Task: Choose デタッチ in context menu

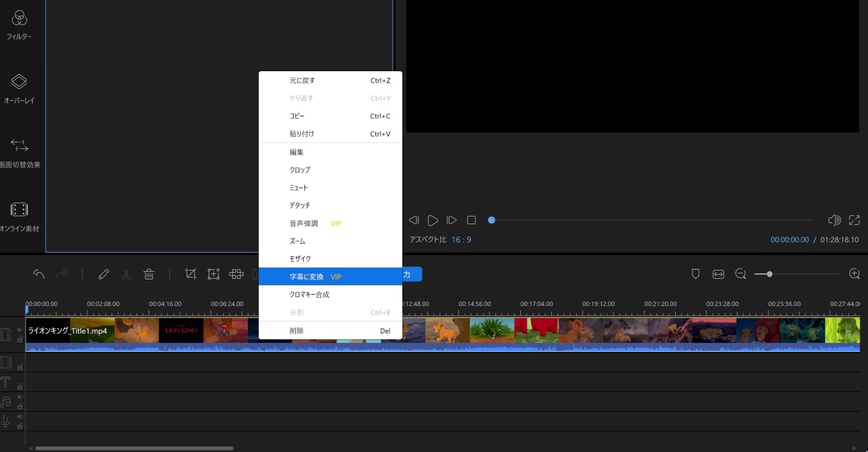Action: coord(330,205)
